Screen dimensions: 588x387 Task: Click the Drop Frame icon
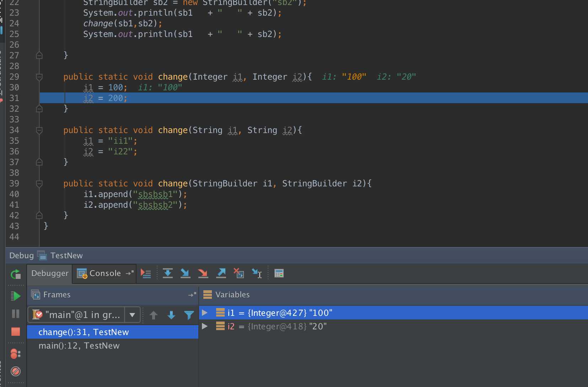(239, 273)
